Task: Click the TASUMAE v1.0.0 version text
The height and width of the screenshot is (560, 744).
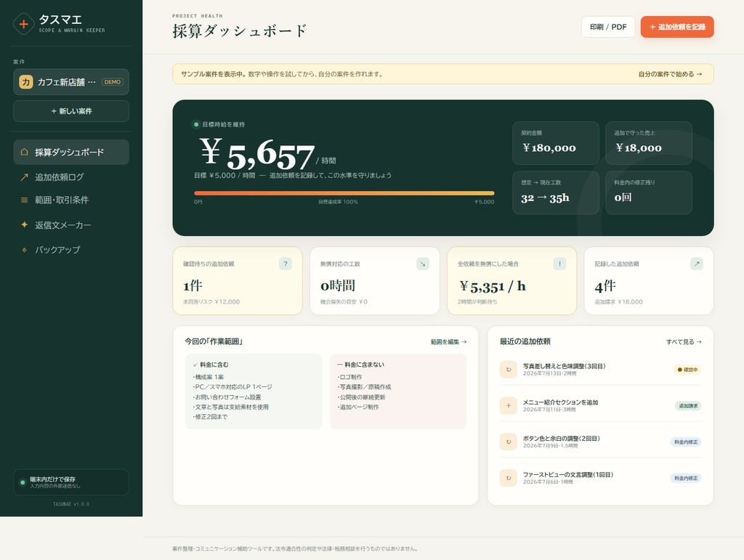Action: (71, 504)
